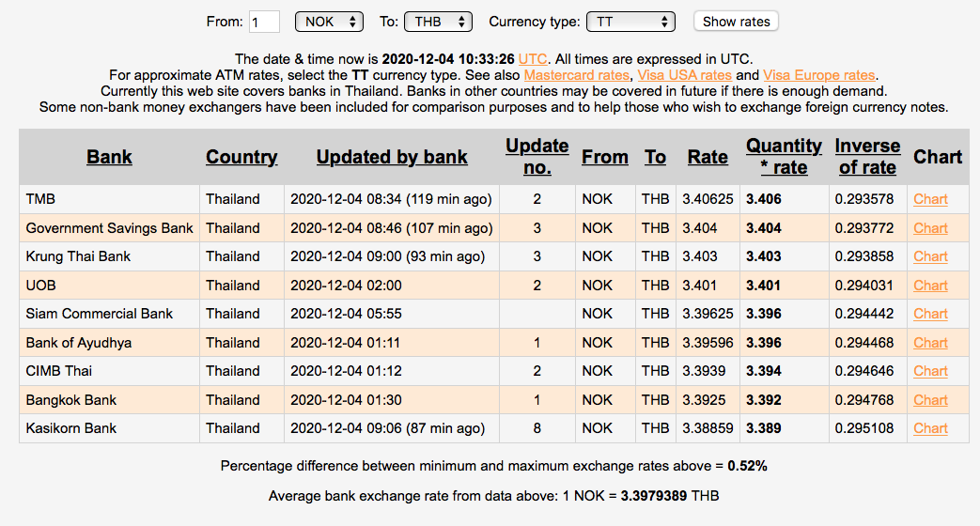The image size is (980, 526).
Task: Sort table by Rate column header
Action: (708, 157)
